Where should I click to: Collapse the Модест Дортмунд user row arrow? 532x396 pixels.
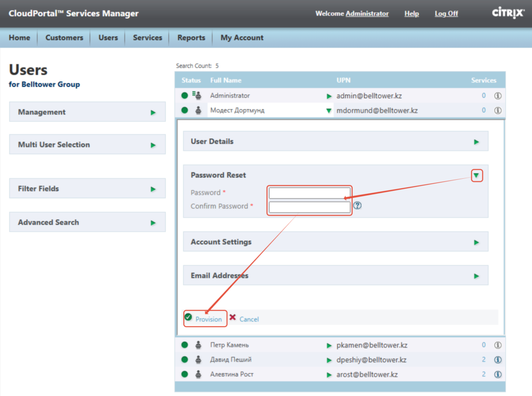pos(329,111)
